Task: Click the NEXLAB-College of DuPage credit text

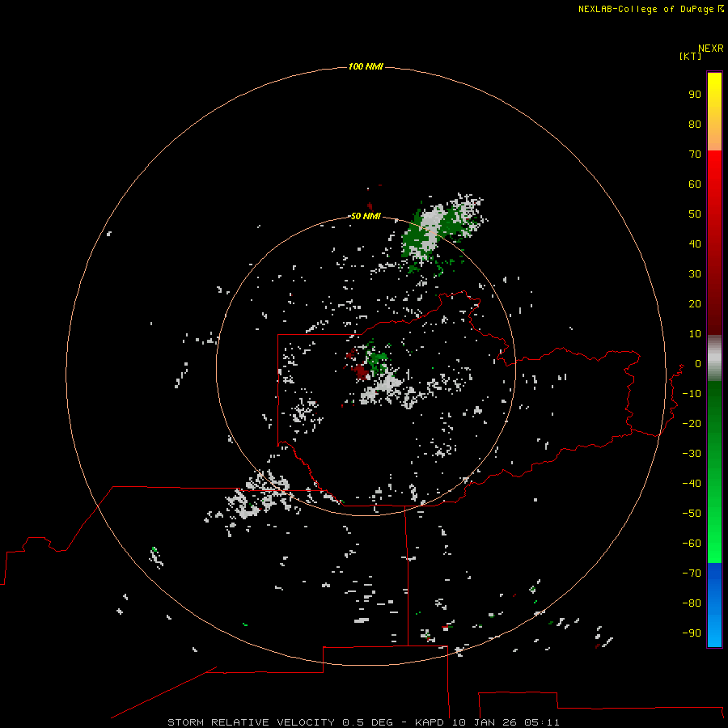Action: [x=650, y=9]
